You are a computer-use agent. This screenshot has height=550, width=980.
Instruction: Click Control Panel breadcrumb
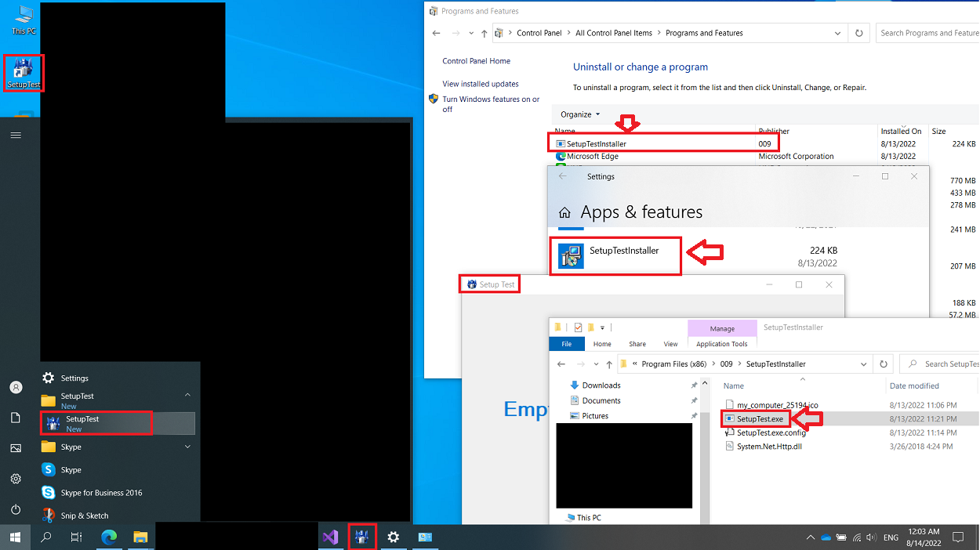click(539, 33)
